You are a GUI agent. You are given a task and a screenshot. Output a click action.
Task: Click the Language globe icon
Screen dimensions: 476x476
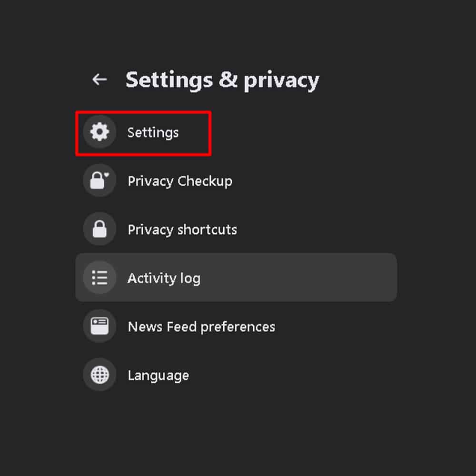coord(99,375)
